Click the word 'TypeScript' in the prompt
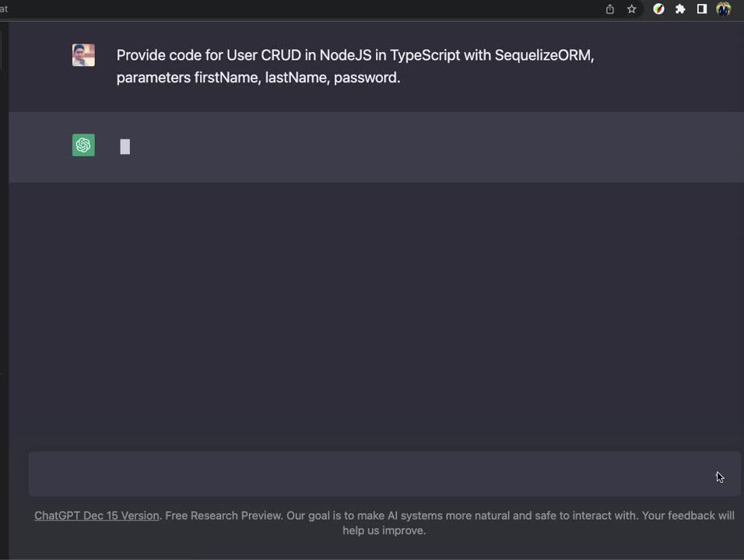 (x=425, y=55)
